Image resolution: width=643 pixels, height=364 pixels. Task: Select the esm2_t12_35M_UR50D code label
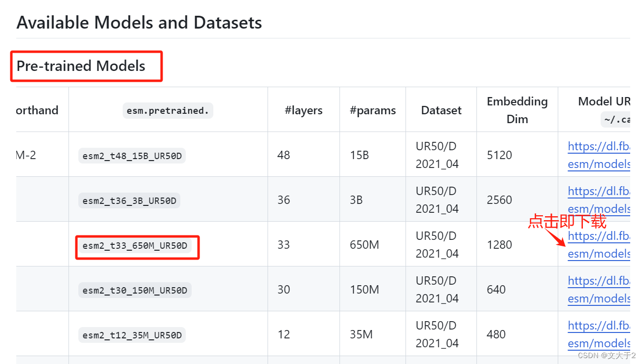pos(132,335)
